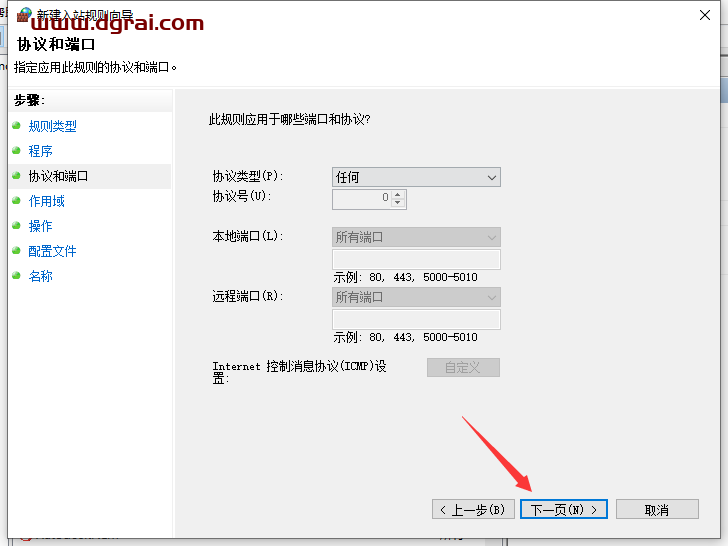Decrease the 协议号 spinner value
The image size is (728, 546).
pyautogui.click(x=397, y=203)
